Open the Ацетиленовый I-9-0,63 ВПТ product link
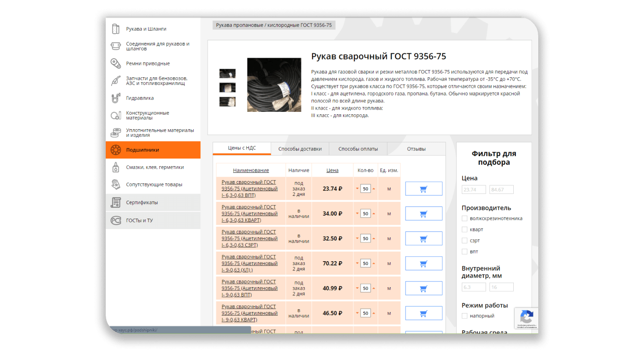 pyautogui.click(x=249, y=289)
